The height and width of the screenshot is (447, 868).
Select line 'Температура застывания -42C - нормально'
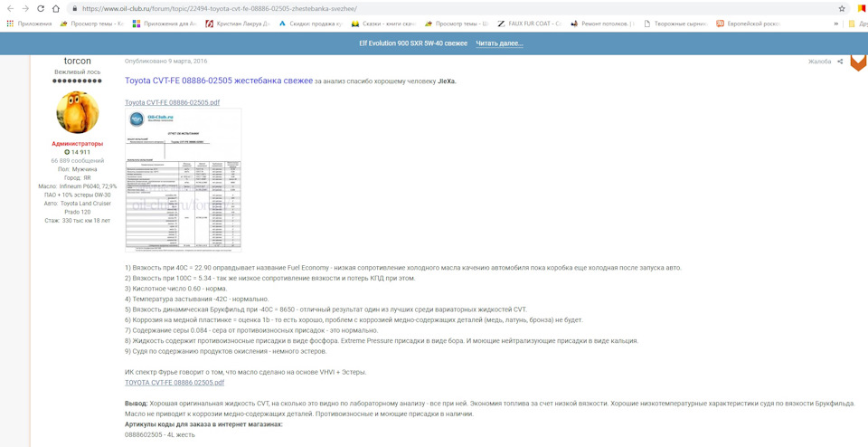196,300
